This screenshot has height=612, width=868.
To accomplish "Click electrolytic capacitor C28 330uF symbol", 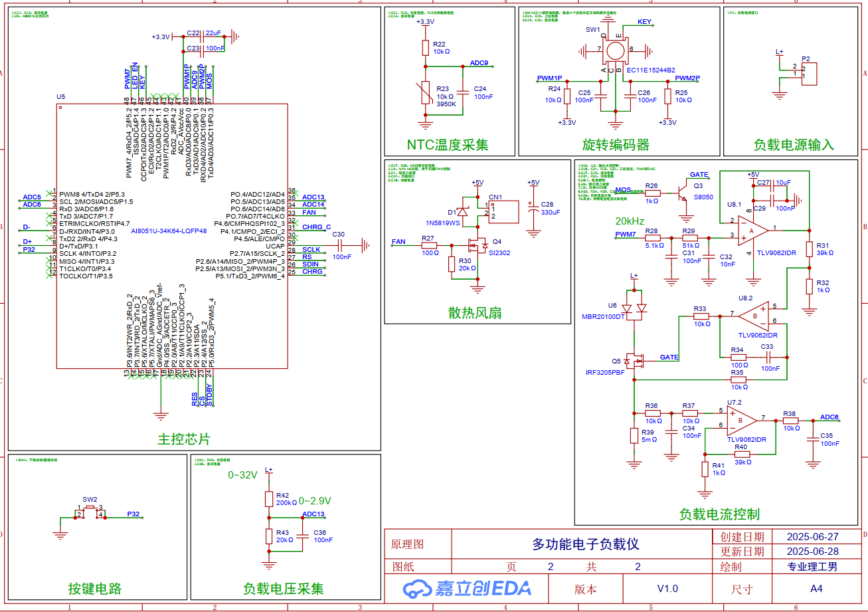I will pos(533,208).
